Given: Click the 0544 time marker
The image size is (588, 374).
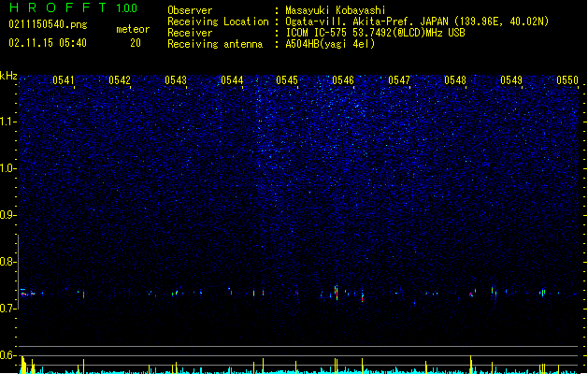Looking at the screenshot, I should pyautogui.click(x=232, y=79).
